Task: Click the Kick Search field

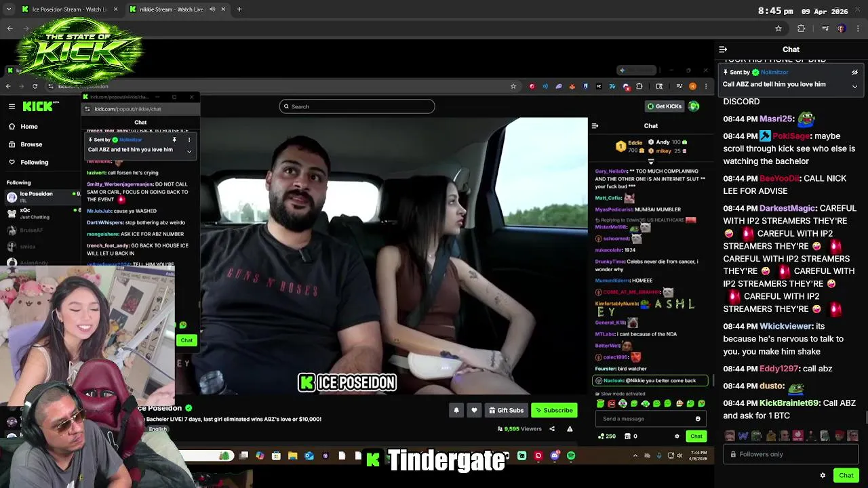Action: [x=357, y=106]
